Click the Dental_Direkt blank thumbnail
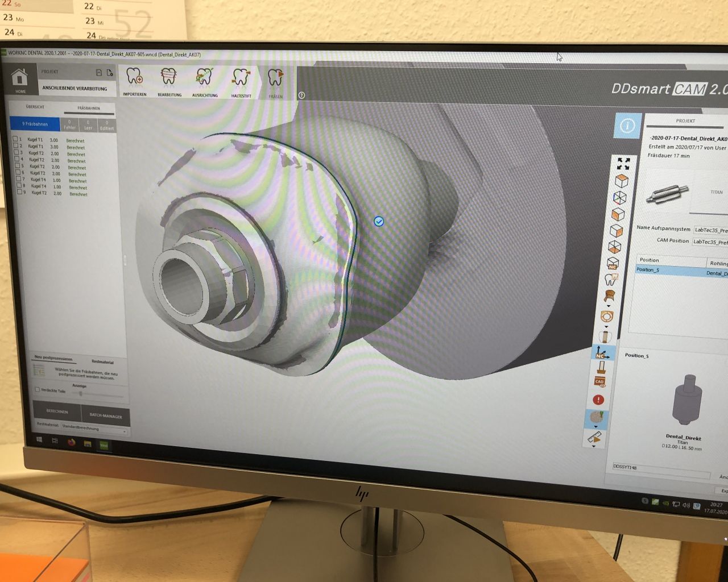 687,400
